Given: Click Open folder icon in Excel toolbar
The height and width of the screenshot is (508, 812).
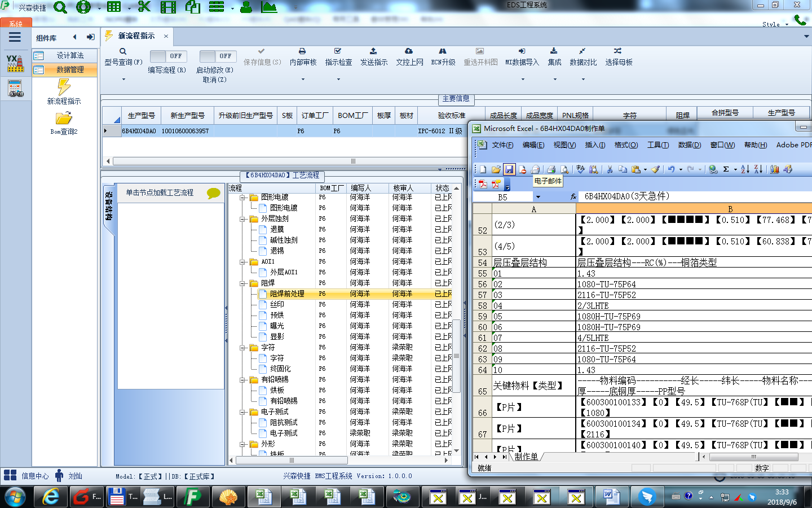Looking at the screenshot, I should [x=496, y=169].
